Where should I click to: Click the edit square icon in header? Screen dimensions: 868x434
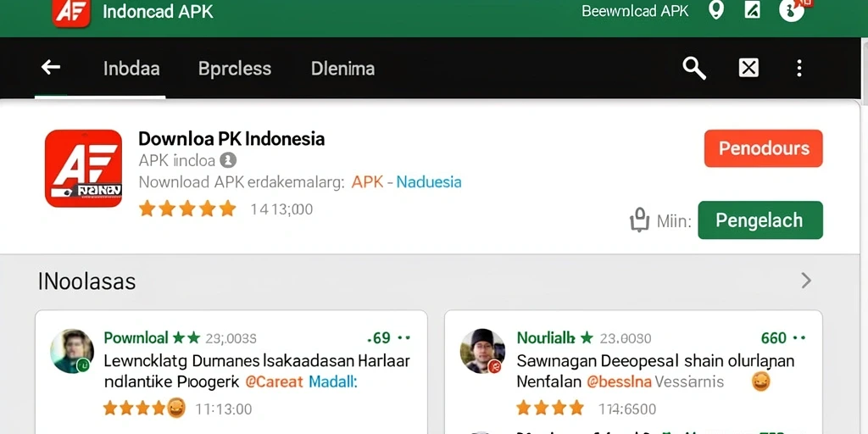click(753, 10)
